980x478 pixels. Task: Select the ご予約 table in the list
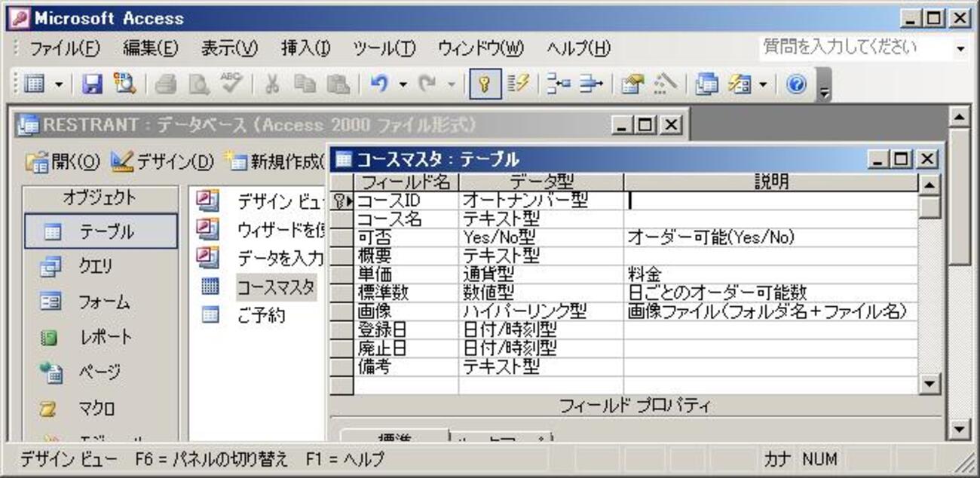click(243, 315)
